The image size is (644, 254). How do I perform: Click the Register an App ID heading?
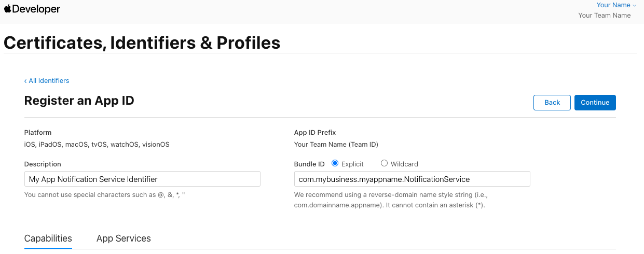pyautogui.click(x=79, y=101)
